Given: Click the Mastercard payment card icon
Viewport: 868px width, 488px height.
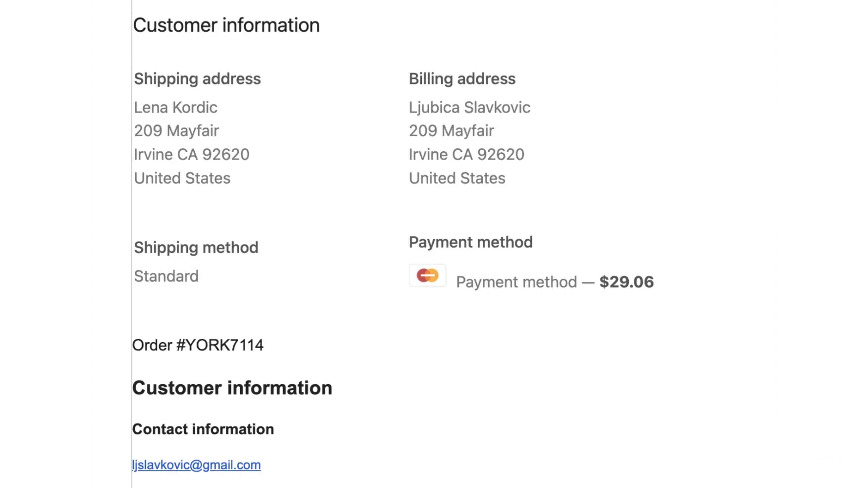Looking at the screenshot, I should 428,276.
